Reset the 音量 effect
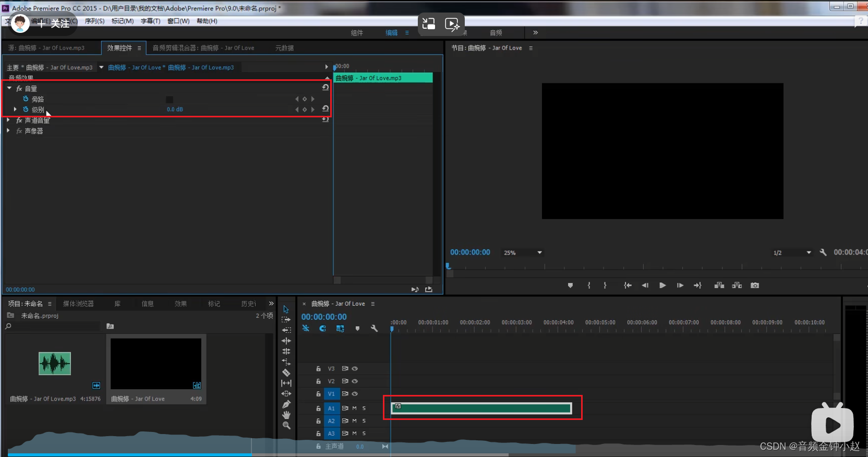868x457 pixels. click(325, 88)
